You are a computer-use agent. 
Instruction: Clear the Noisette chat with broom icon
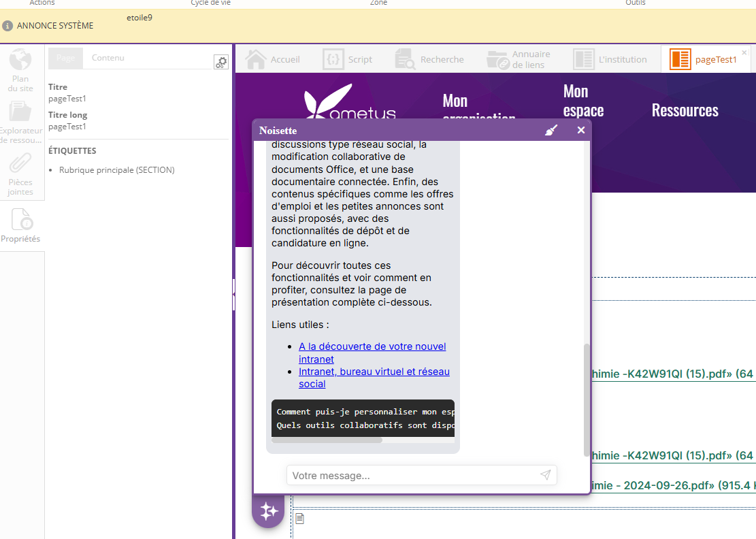[x=551, y=130]
